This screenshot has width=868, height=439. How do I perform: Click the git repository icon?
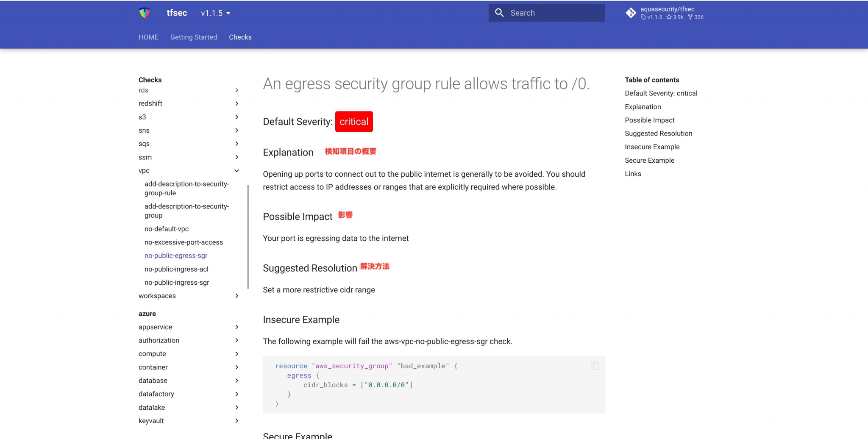coord(631,13)
